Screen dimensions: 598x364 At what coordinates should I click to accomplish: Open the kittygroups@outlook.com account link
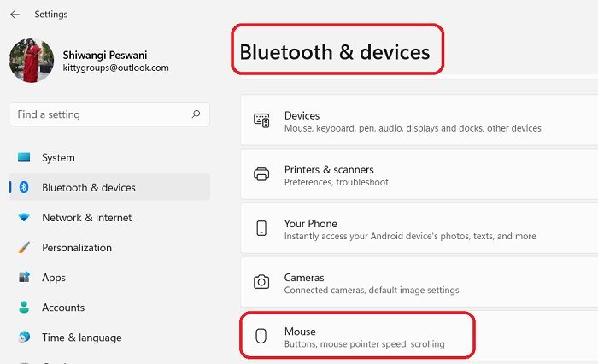(x=115, y=68)
